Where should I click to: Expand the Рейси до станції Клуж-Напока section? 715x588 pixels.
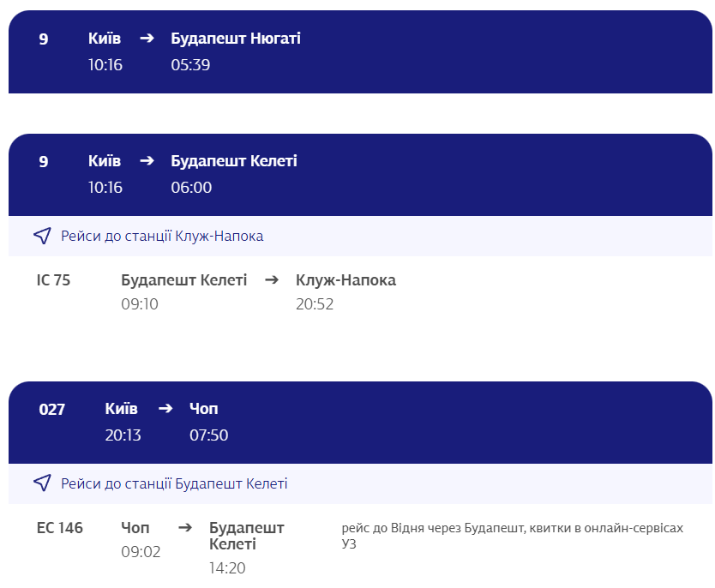tap(162, 236)
